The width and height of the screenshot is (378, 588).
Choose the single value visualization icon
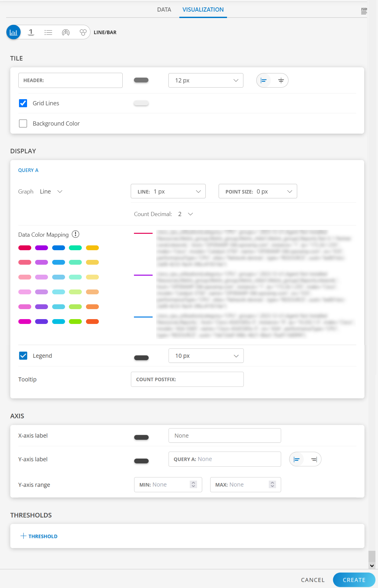(x=31, y=32)
